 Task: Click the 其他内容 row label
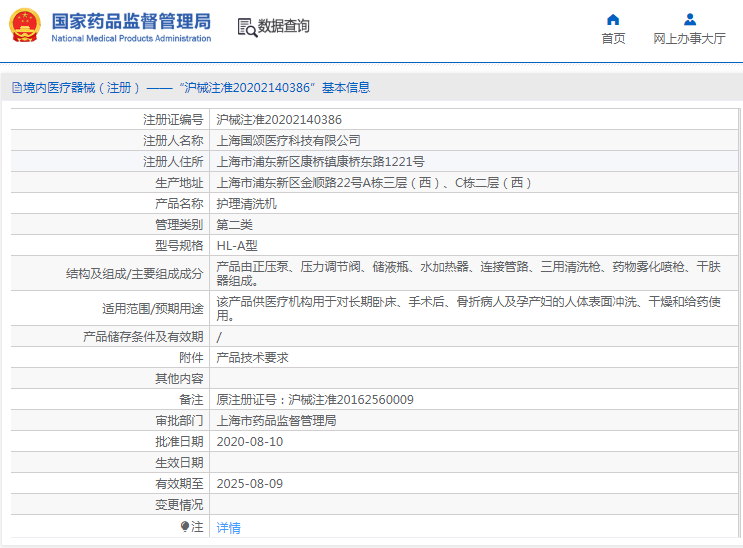pos(179,378)
